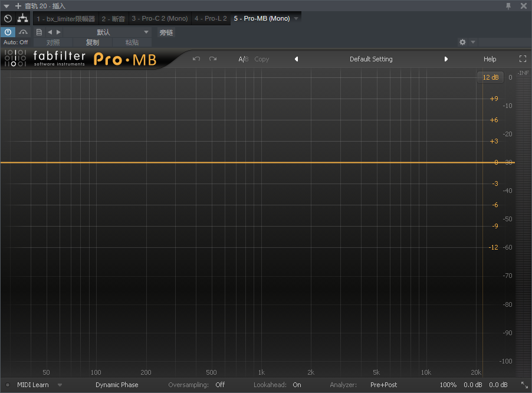Click the 复制 copy button

92,42
